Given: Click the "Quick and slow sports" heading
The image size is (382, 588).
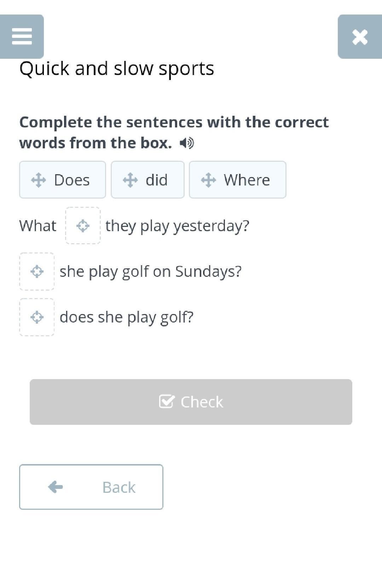Looking at the screenshot, I should point(117,68).
